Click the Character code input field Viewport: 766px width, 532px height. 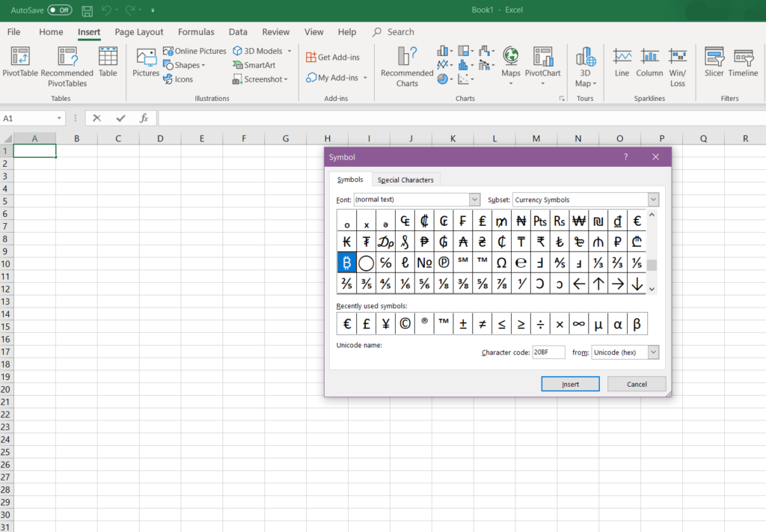548,352
